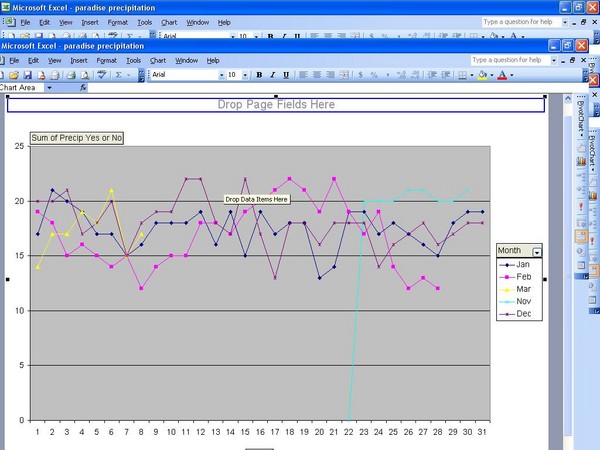The width and height of the screenshot is (600, 450).
Task: Focus Type a question for help box
Action: pos(510,60)
